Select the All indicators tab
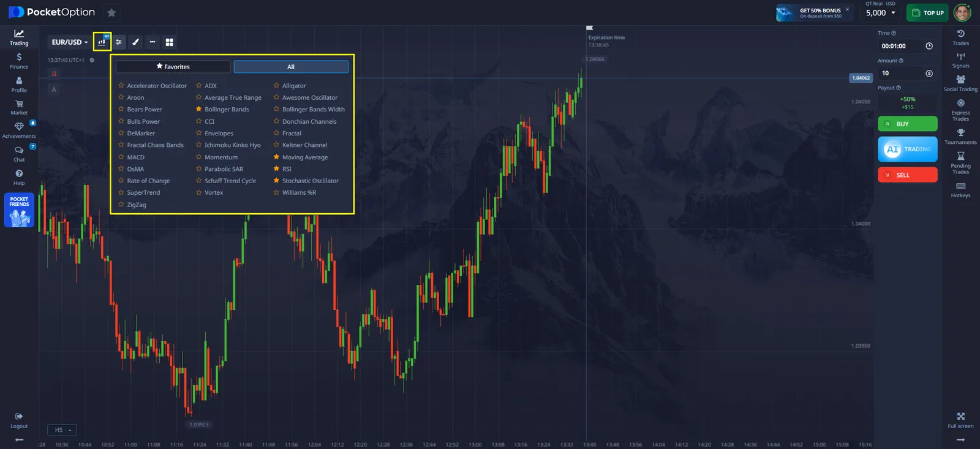 [291, 67]
